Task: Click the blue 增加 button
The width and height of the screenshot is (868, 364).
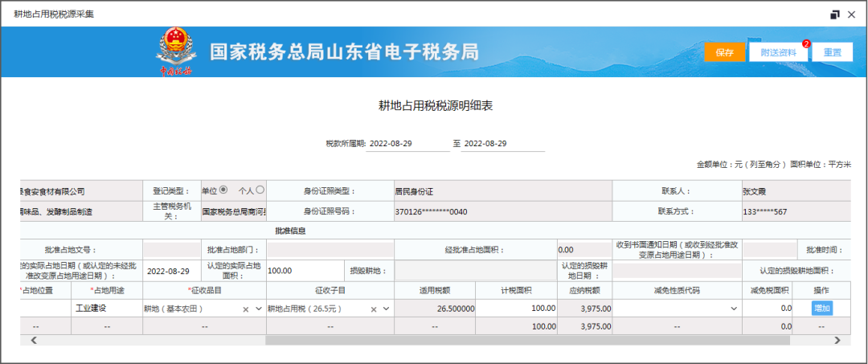Action: pyautogui.click(x=822, y=308)
